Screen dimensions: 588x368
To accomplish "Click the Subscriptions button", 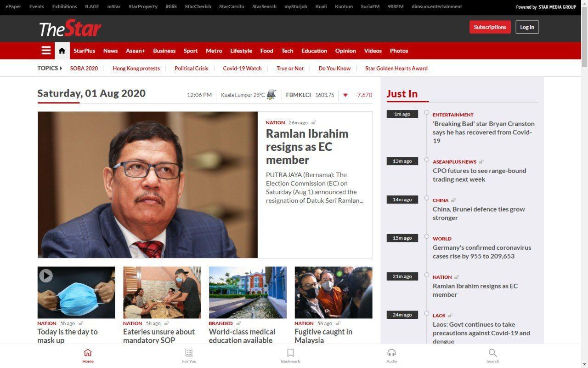I will [x=490, y=27].
